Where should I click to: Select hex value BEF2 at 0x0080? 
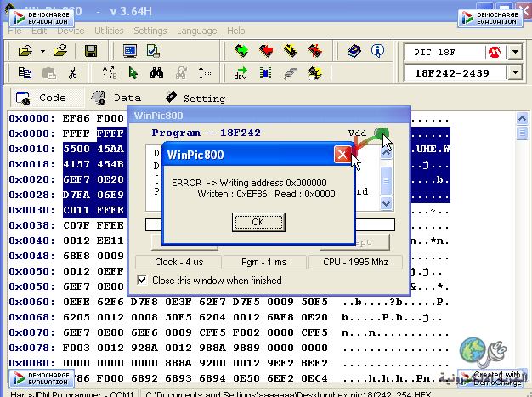[x=314, y=363]
